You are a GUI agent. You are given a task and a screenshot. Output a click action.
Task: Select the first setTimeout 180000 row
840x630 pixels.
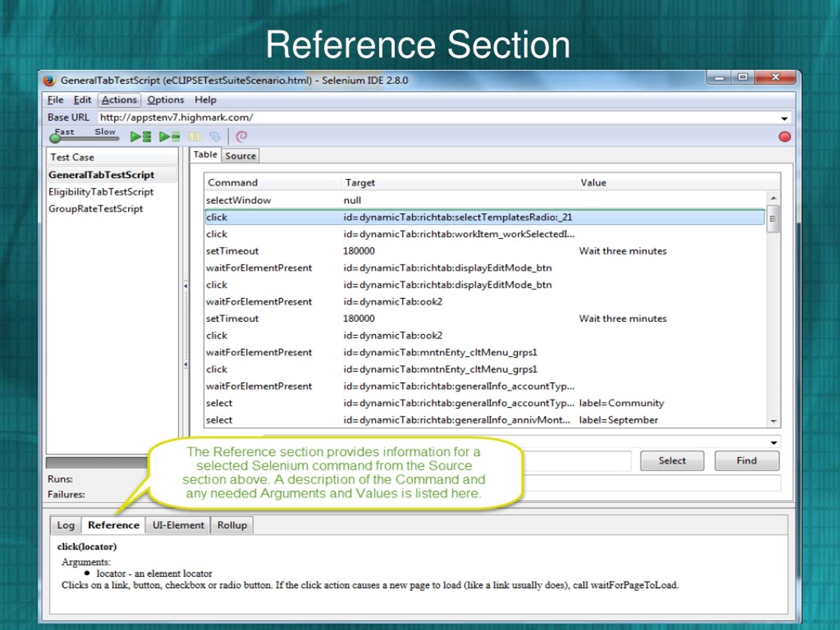(x=485, y=251)
